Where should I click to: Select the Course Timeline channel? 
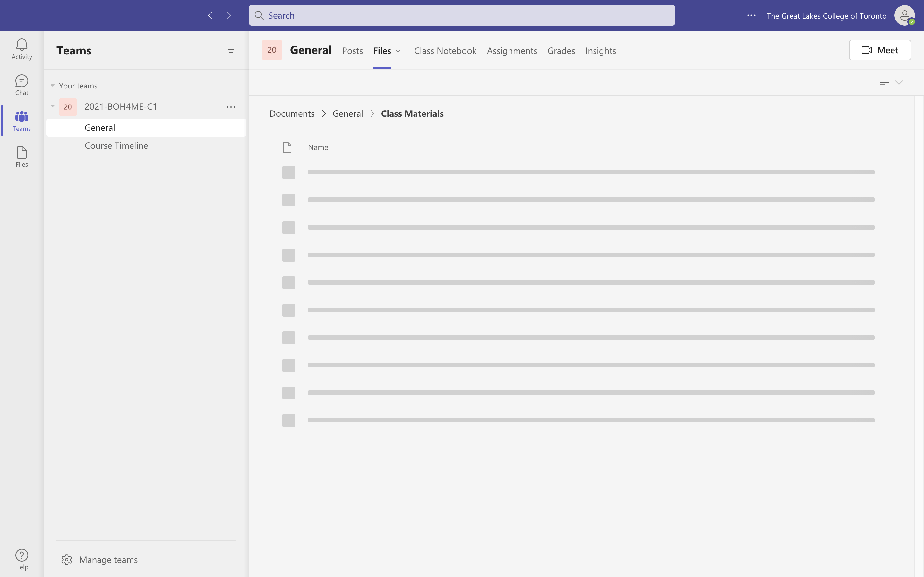point(116,146)
